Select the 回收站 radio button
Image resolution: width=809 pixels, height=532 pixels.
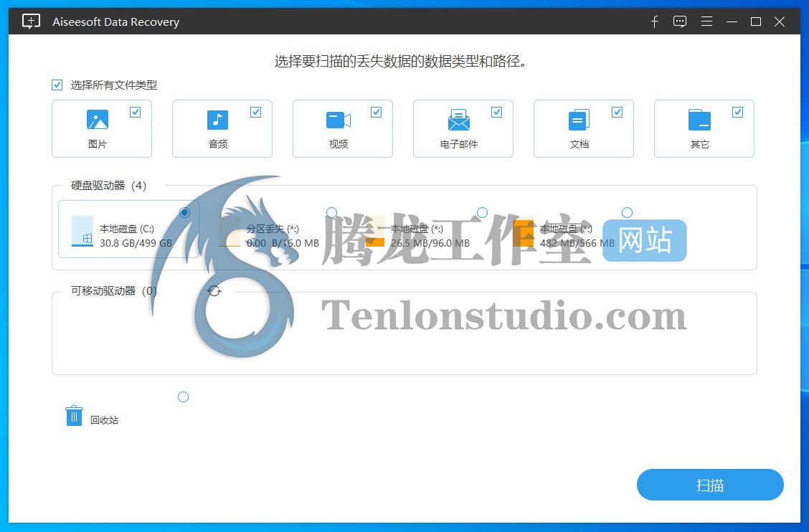[x=183, y=396]
